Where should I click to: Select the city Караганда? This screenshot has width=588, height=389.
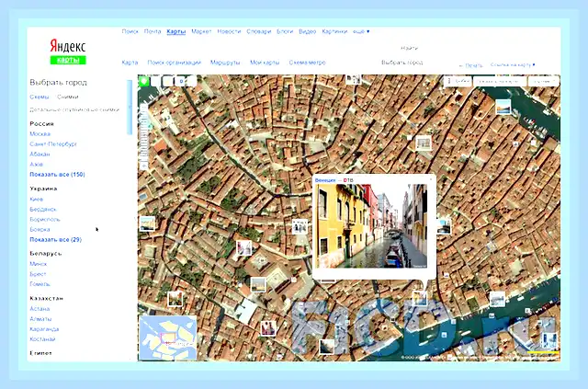[x=44, y=329]
